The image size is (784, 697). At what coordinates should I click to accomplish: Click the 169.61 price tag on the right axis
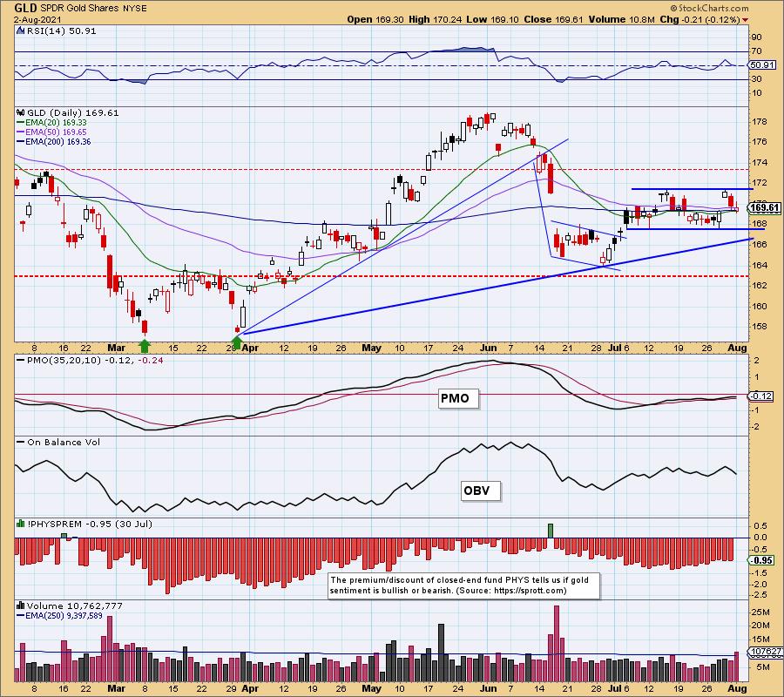[x=765, y=207]
